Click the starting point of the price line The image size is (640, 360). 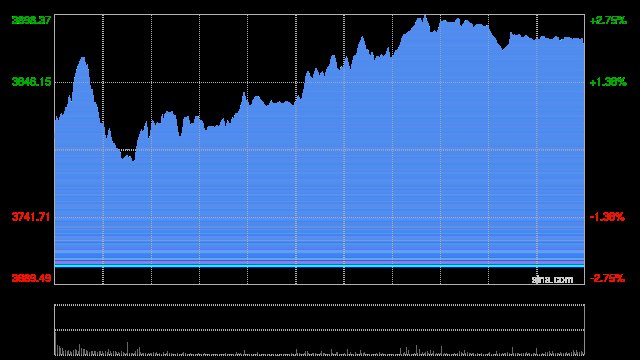pyautogui.click(x=56, y=119)
